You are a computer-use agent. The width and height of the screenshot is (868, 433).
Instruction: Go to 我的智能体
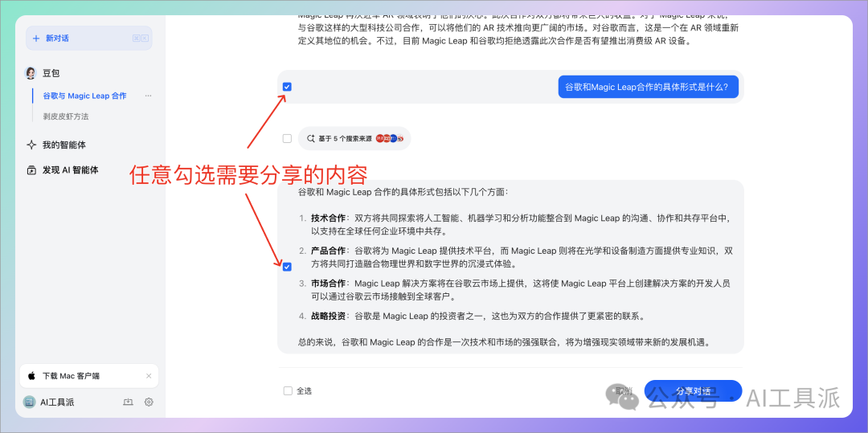(x=64, y=145)
